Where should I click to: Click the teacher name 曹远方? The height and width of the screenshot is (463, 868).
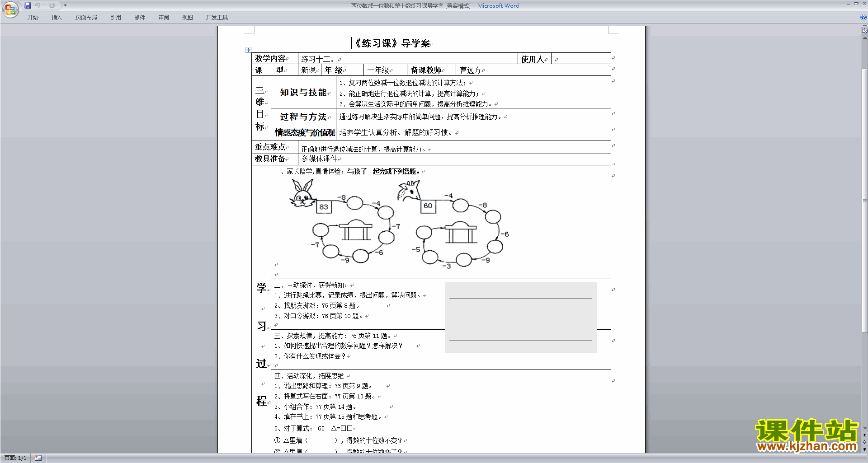pos(471,70)
